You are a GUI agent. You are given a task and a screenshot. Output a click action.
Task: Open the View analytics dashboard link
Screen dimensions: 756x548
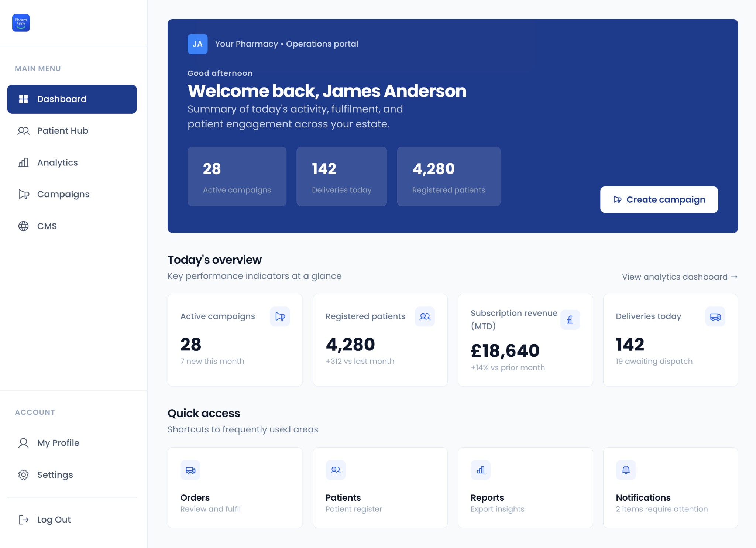pyautogui.click(x=678, y=277)
